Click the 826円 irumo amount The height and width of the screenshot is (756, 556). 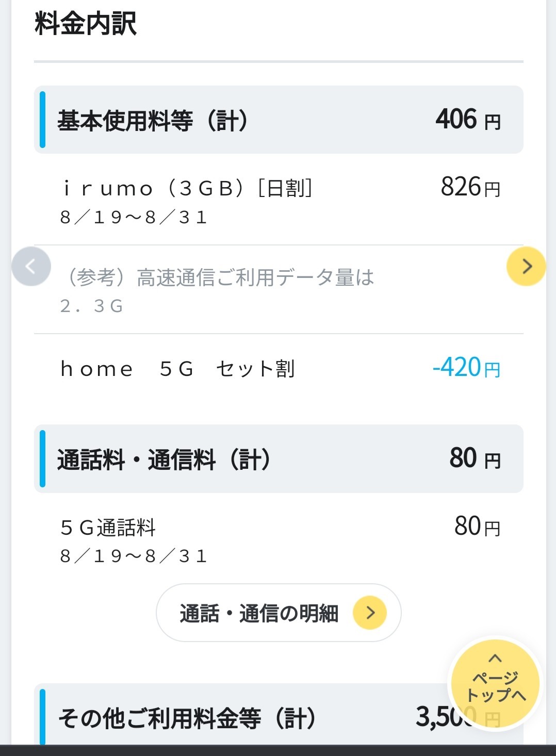470,187
